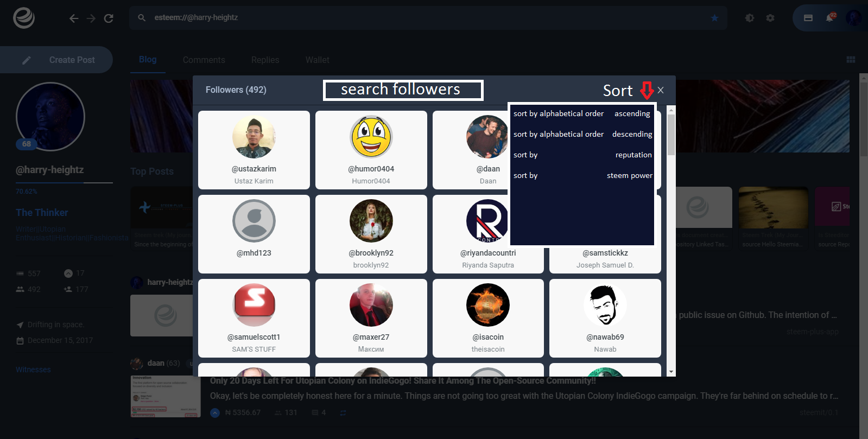Open follower card @samuelscott1
868x439 pixels.
point(254,319)
